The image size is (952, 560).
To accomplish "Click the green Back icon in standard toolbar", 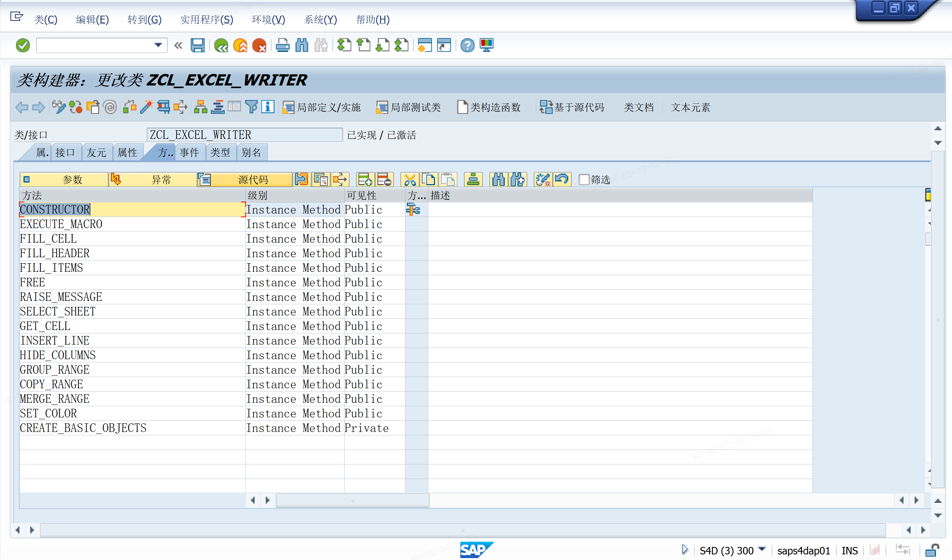I will pos(221,46).
